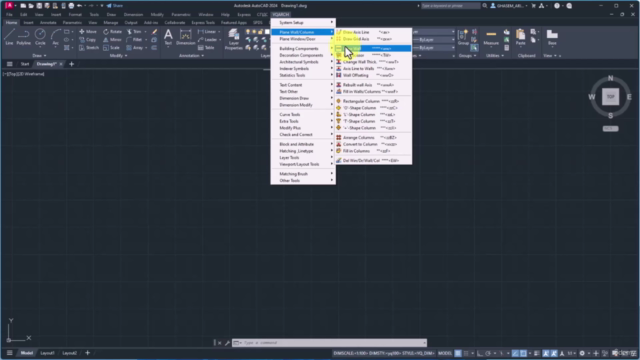The image size is (640, 360).
Task: Expand the Modify panel dropdown
Action: (x=118, y=56)
